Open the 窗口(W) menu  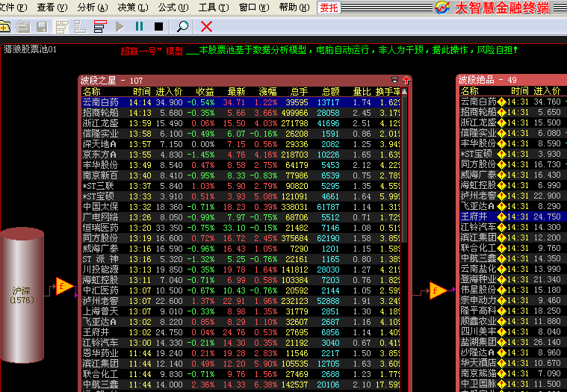[254, 7]
